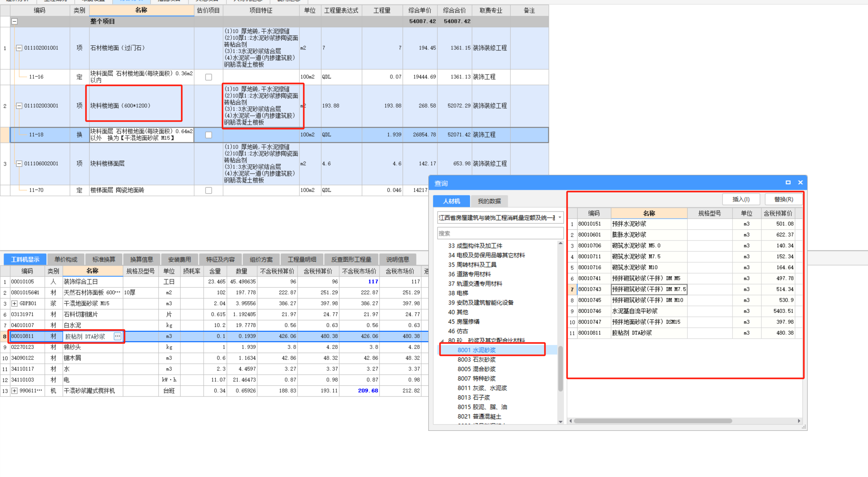Viewport: 868px width, 477px height.
Task: Select 8013 石子浆 tree item
Action: point(474,398)
